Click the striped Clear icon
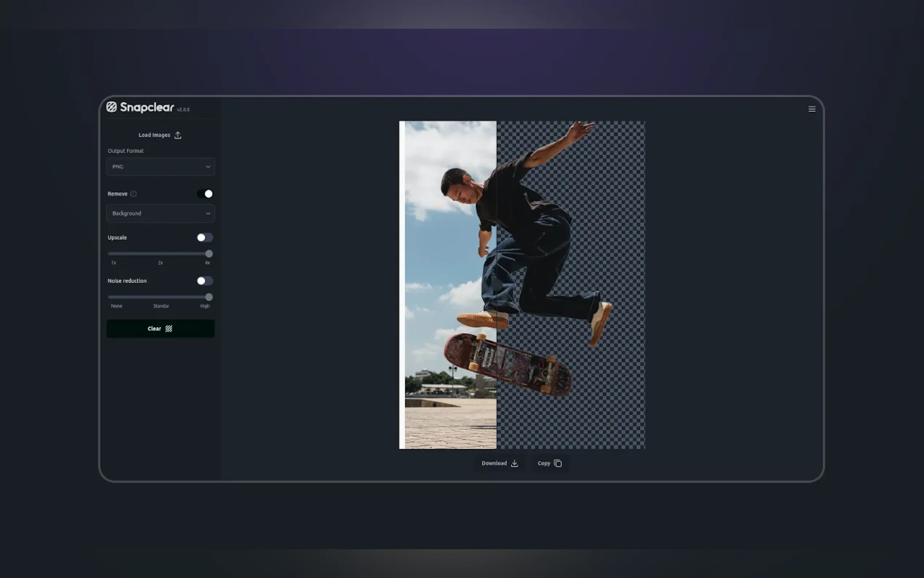Screen dimensions: 924x578 (169, 329)
